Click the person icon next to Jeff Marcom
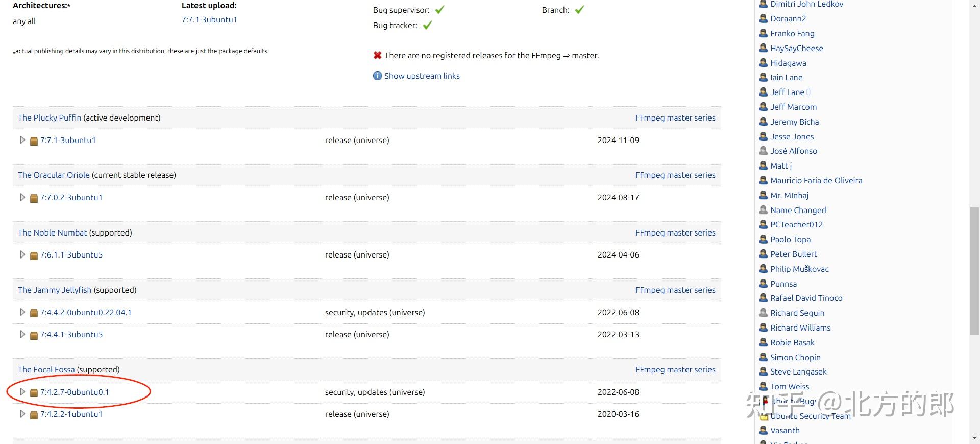Image resolution: width=980 pixels, height=444 pixels. point(763,107)
